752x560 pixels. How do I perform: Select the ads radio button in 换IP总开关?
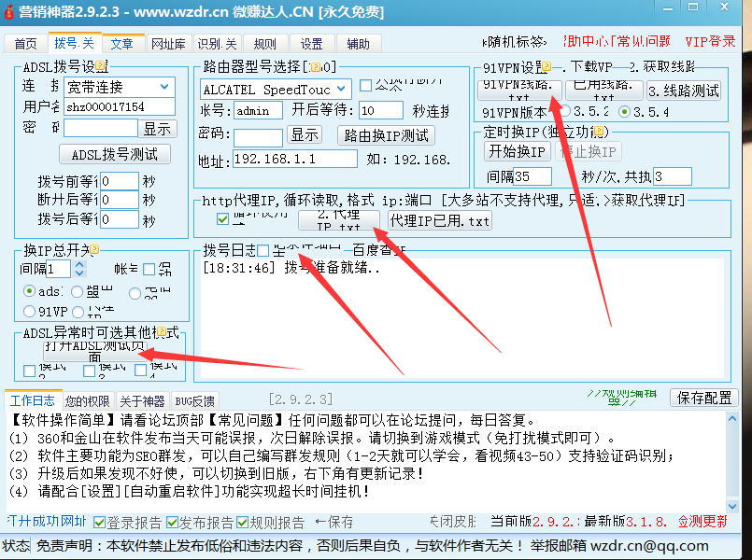coord(31,291)
